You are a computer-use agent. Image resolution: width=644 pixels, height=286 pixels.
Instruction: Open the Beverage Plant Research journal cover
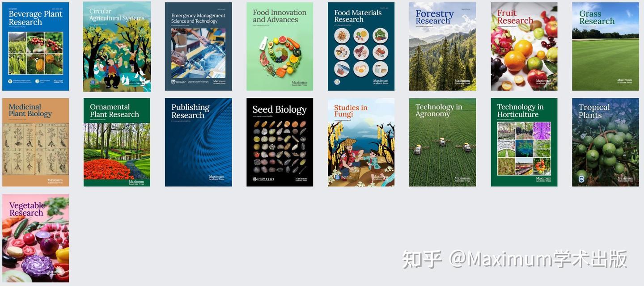36,46
